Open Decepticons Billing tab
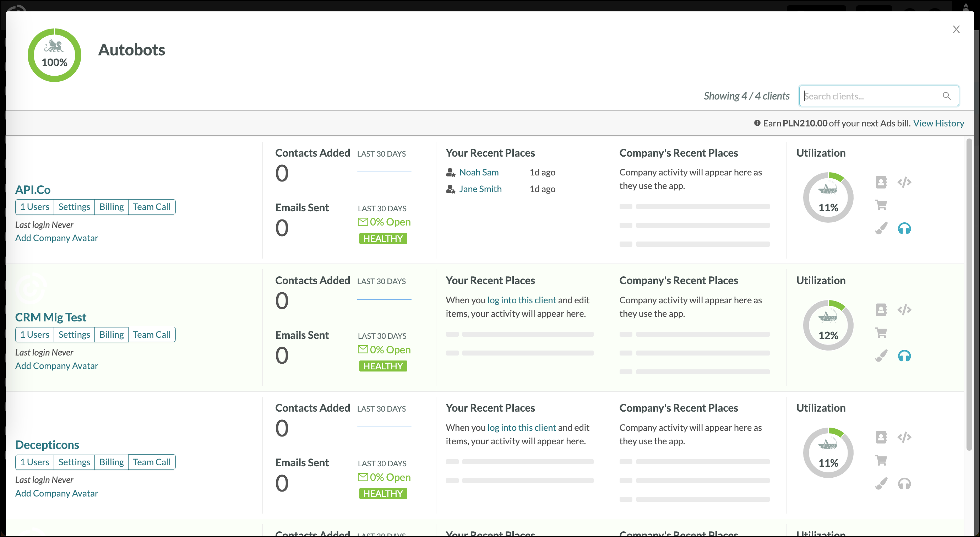Image resolution: width=980 pixels, height=537 pixels. 111,462
